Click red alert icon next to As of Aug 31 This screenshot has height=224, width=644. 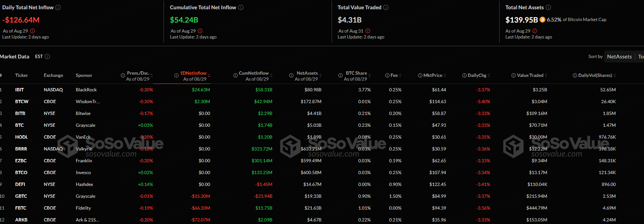(368, 31)
